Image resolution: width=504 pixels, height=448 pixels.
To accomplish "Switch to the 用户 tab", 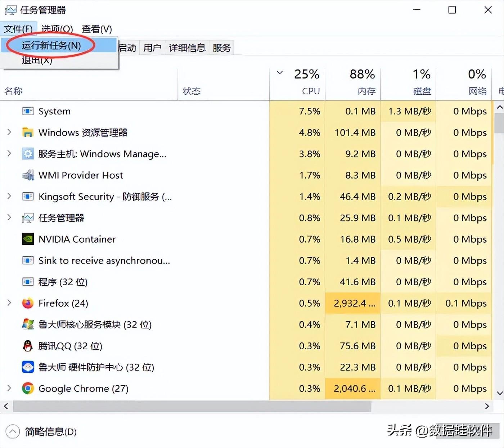I will click(152, 48).
